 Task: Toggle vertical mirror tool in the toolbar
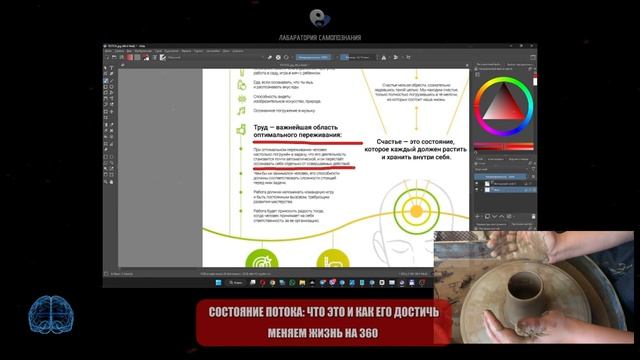pos(396,58)
